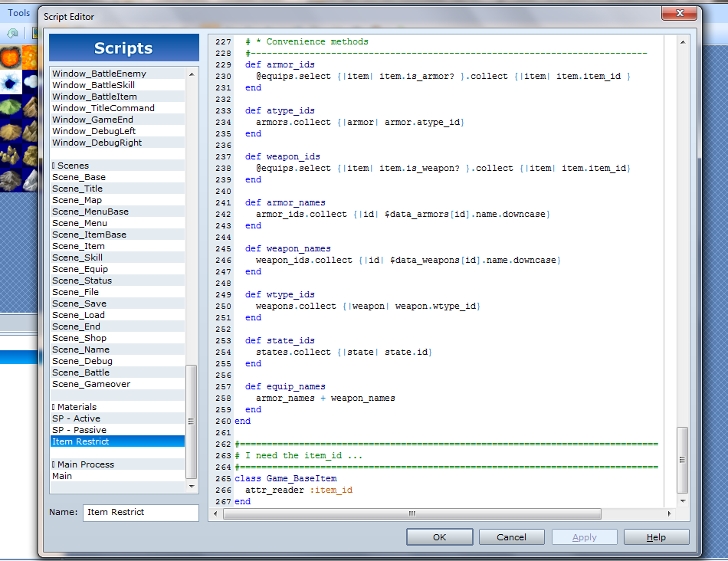Open the Tools menu
This screenshot has width=728, height=561.
(18, 12)
